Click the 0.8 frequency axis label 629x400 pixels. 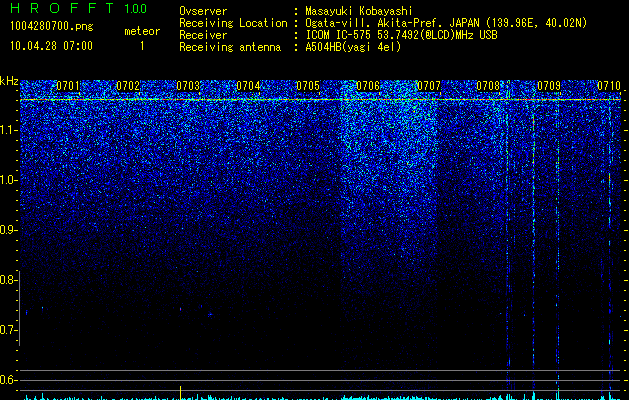(9, 280)
